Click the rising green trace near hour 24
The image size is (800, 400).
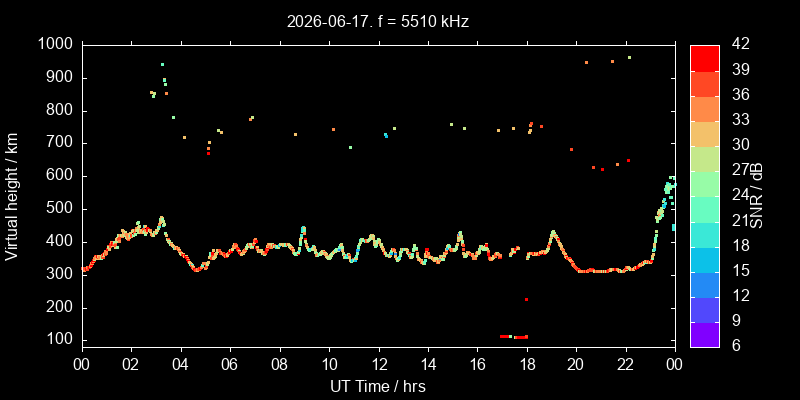(x=663, y=202)
